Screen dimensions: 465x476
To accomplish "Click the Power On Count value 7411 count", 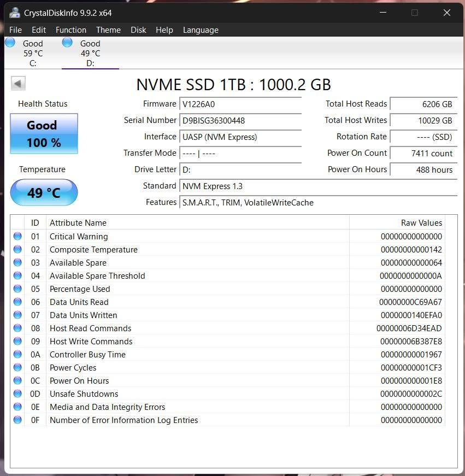I will [423, 154].
